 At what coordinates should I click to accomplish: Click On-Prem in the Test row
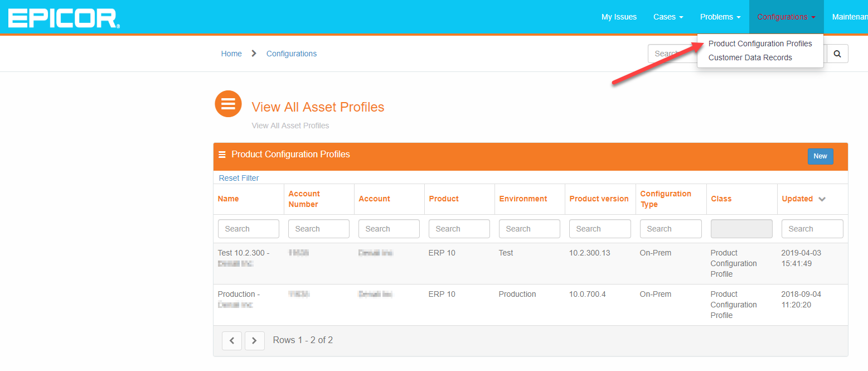pyautogui.click(x=656, y=253)
